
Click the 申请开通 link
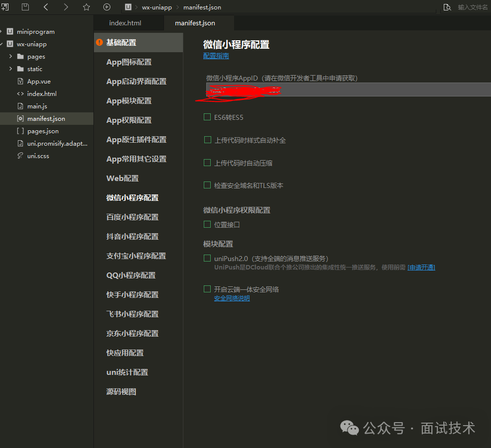tap(421, 267)
